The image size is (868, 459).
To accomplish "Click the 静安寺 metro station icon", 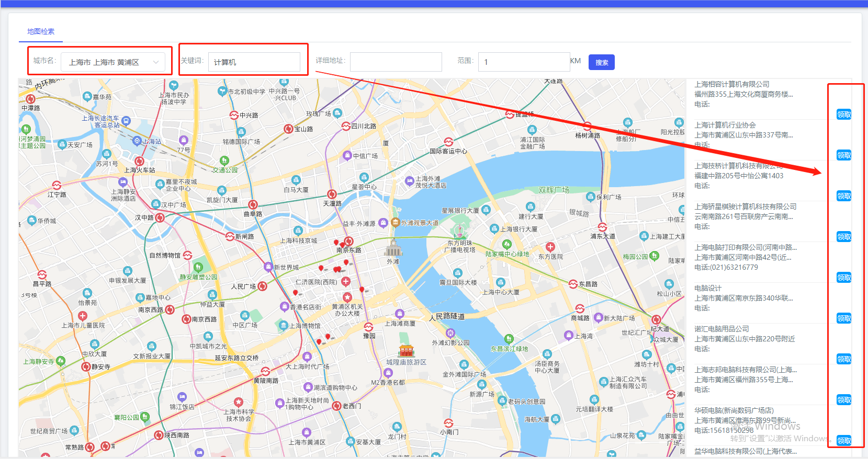I will 86,366.
